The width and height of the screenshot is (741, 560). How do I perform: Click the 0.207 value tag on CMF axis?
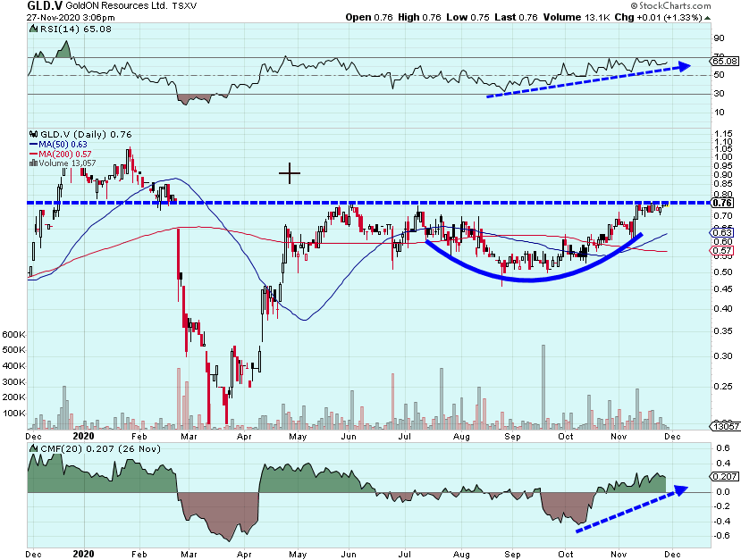(x=724, y=476)
